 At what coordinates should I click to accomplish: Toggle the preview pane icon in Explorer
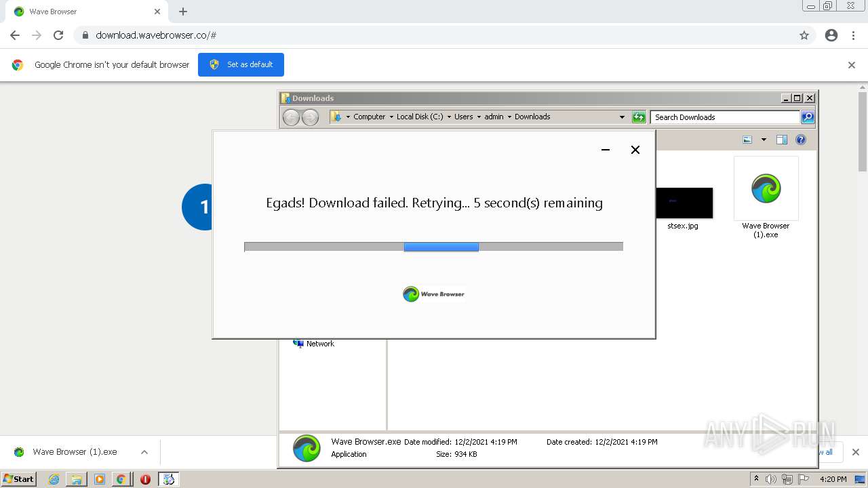pos(781,140)
